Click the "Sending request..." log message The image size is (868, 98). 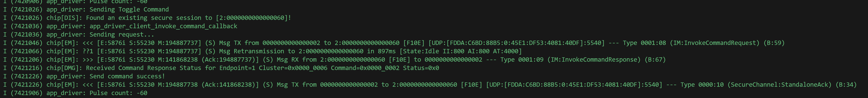click(122, 35)
